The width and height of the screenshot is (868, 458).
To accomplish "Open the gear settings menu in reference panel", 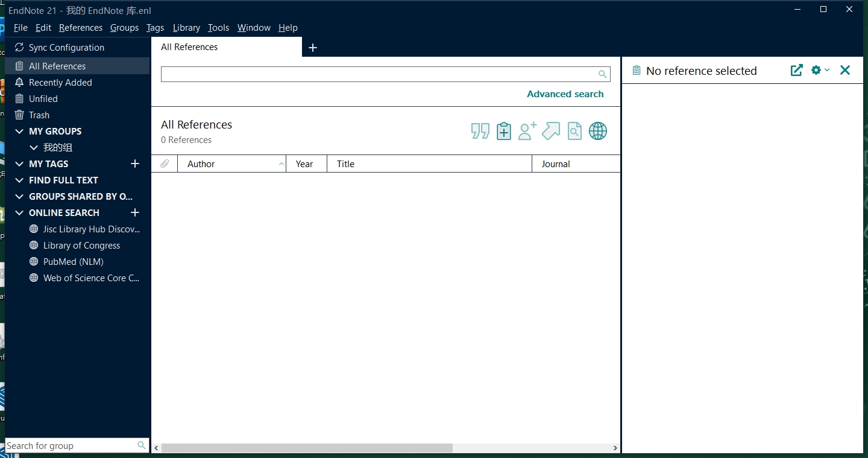I will [820, 70].
